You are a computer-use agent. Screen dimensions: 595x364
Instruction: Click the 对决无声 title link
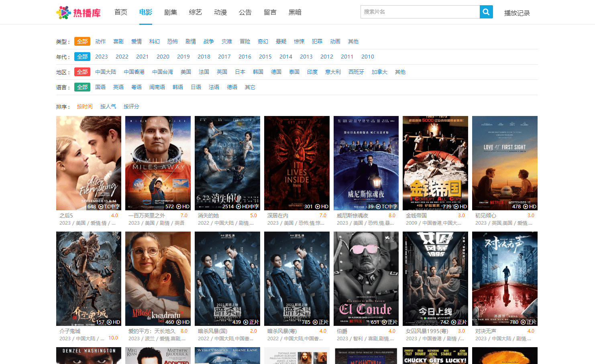(486, 331)
